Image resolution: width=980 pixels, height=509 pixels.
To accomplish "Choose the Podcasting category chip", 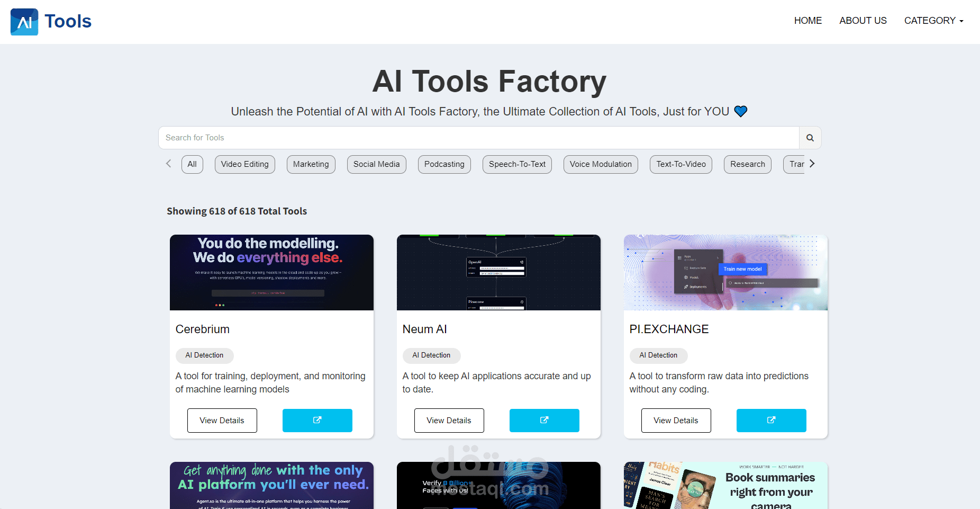I will tap(444, 164).
